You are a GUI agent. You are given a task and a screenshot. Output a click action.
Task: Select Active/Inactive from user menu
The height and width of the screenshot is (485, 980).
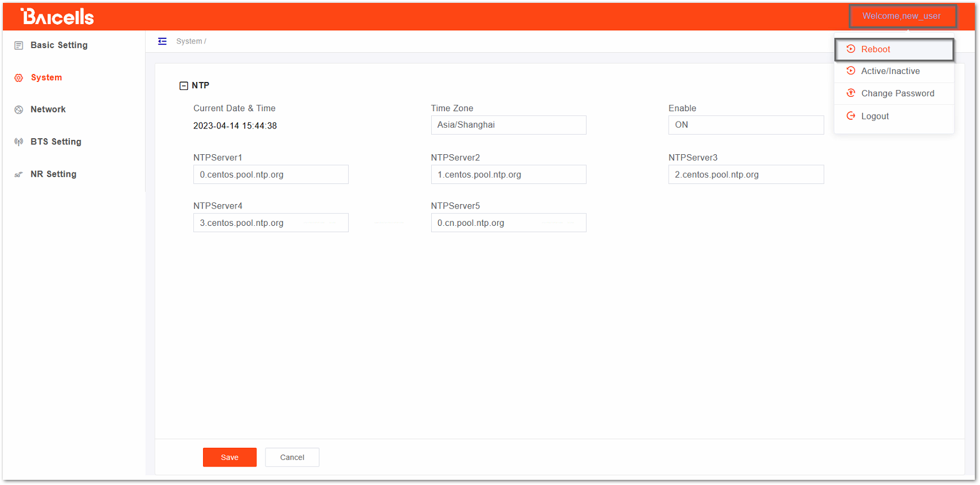coord(894,71)
